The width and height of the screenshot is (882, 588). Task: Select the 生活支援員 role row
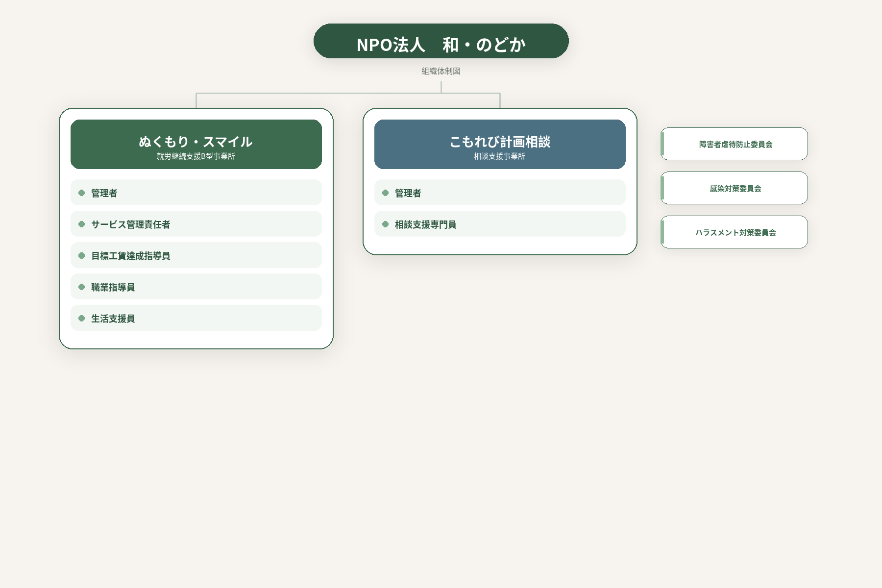click(196, 318)
